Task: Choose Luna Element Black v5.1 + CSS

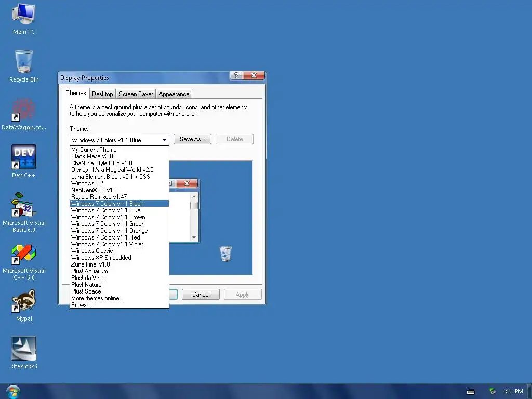Action: (119, 177)
